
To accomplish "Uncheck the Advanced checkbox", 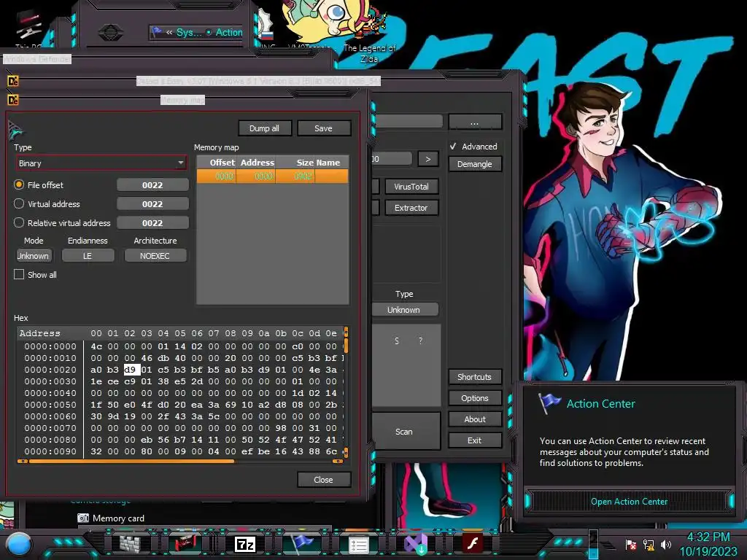I will (x=453, y=146).
